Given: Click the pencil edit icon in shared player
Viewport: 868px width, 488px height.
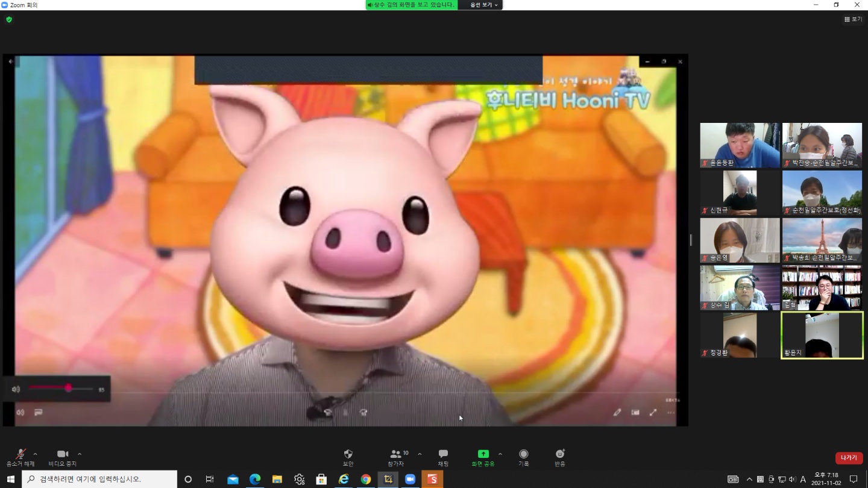Looking at the screenshot, I should coord(617,413).
